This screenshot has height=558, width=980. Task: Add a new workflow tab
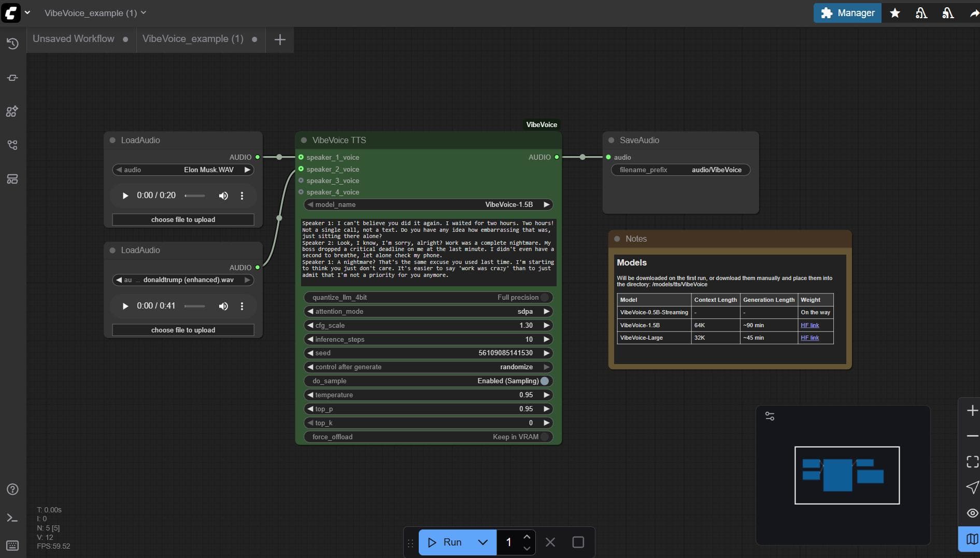point(280,39)
